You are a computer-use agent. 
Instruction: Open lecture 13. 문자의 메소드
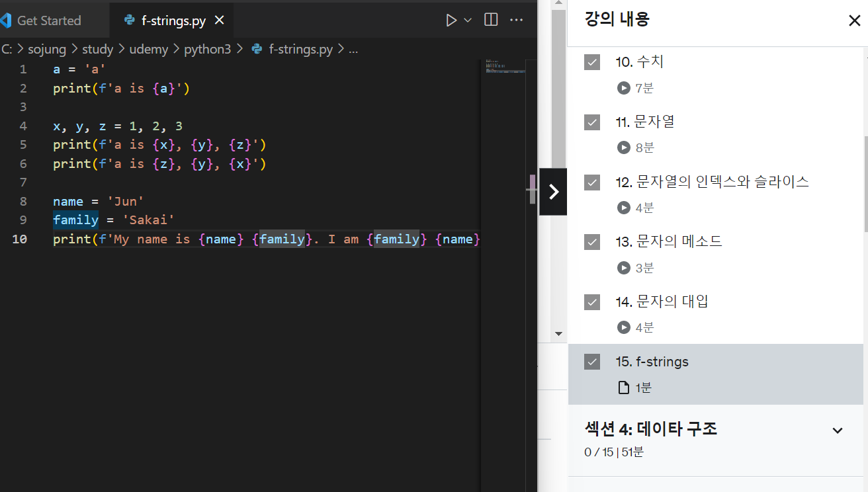pyautogui.click(x=668, y=242)
